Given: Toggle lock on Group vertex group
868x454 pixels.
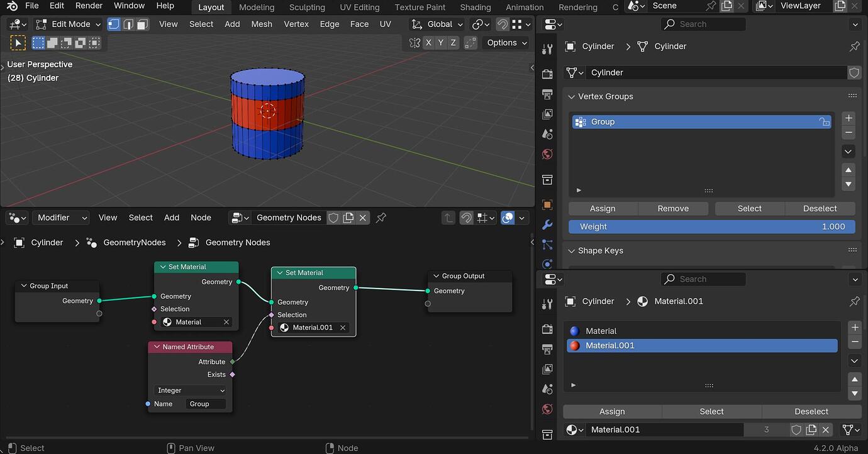Looking at the screenshot, I should [824, 122].
